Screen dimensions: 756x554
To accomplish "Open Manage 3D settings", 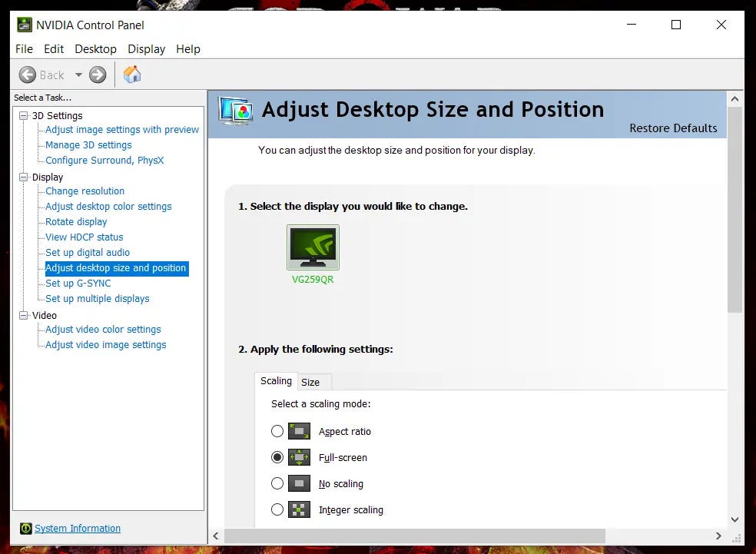I will tap(88, 145).
